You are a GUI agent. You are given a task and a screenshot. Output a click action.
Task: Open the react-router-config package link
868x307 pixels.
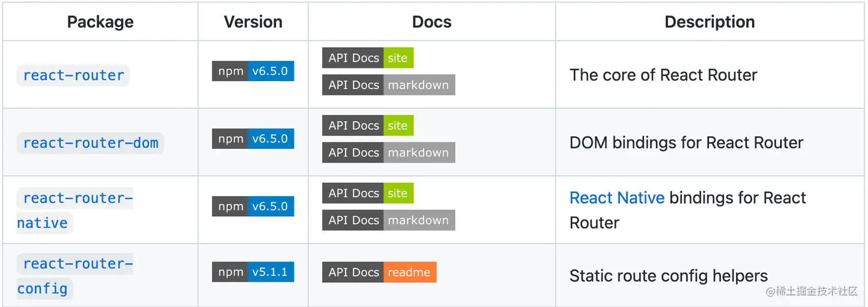click(75, 276)
